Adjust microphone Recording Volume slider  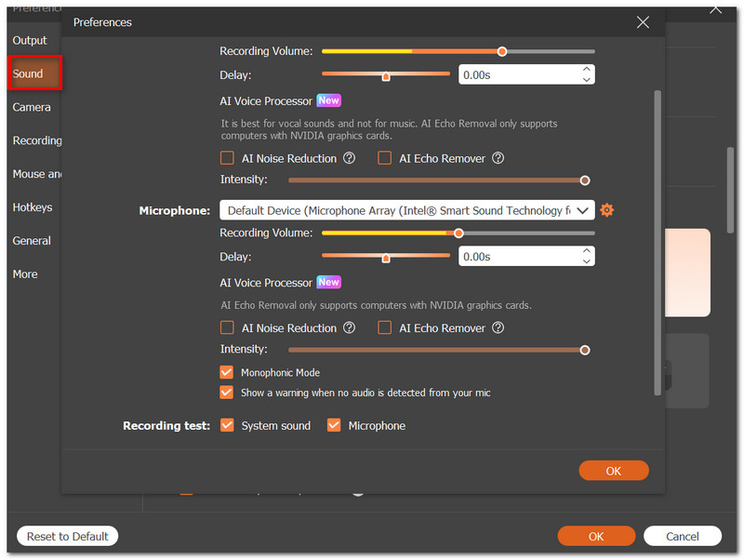[458, 233]
